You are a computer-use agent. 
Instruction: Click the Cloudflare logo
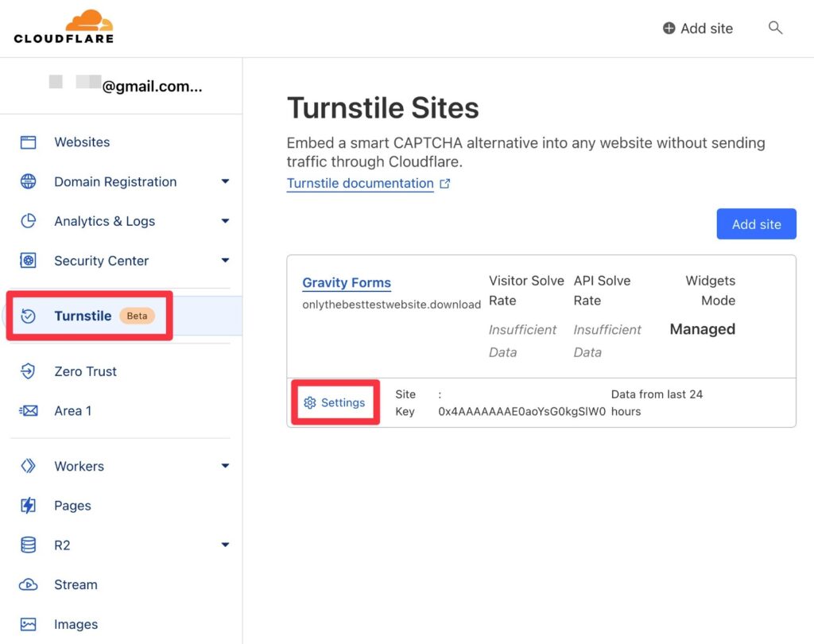64,26
